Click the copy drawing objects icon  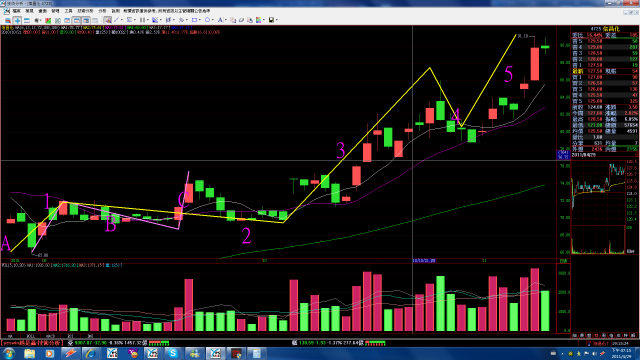tap(233, 20)
